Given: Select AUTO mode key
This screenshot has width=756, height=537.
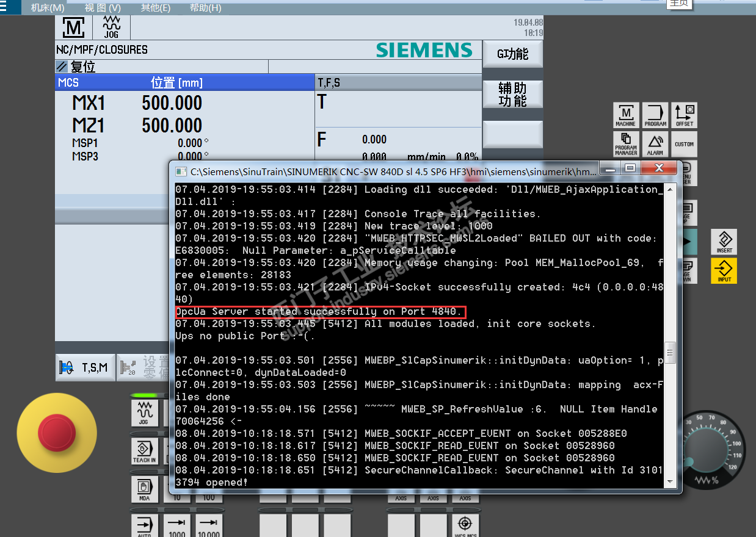Looking at the screenshot, I should point(144,527).
